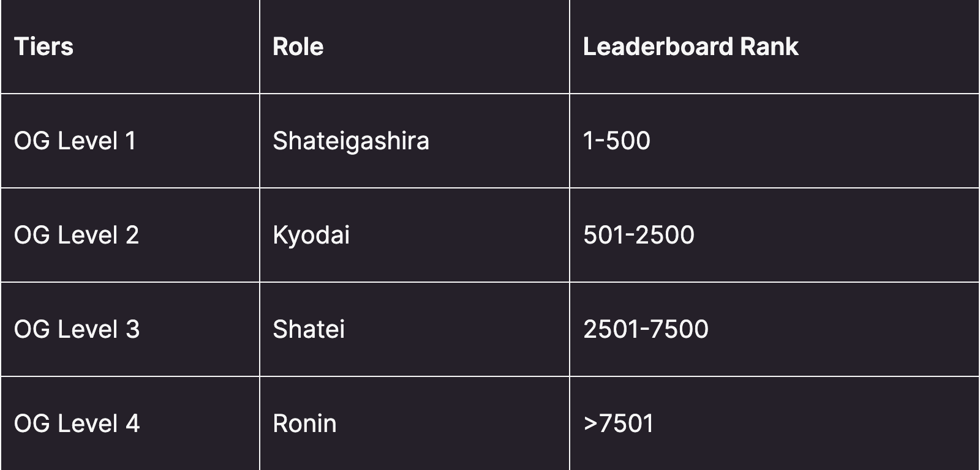This screenshot has width=980, height=470.
Task: Select the 501-2500 rank cell
Action: pyautogui.click(x=775, y=235)
